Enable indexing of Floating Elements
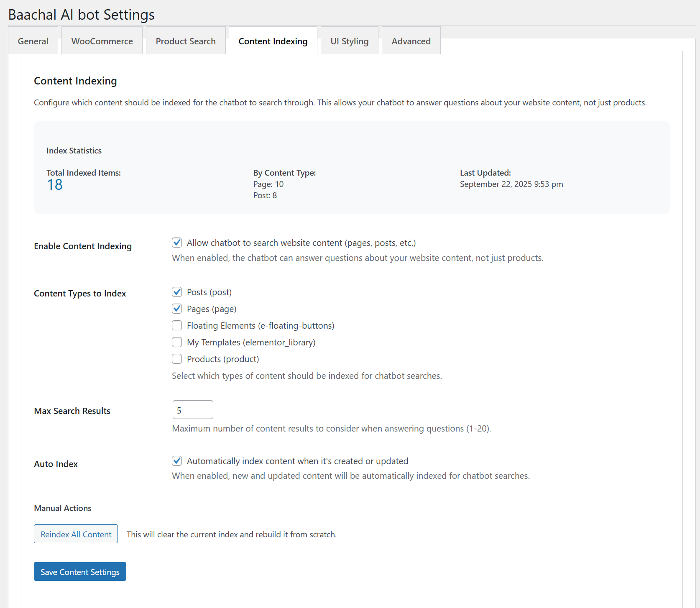 coord(177,325)
